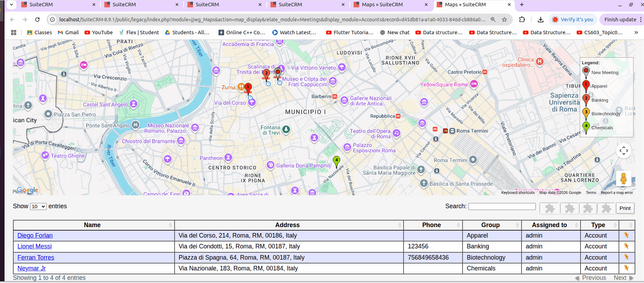The height and width of the screenshot is (283, 644).
Task: Bookmark this page with the star icon
Action: [504, 20]
